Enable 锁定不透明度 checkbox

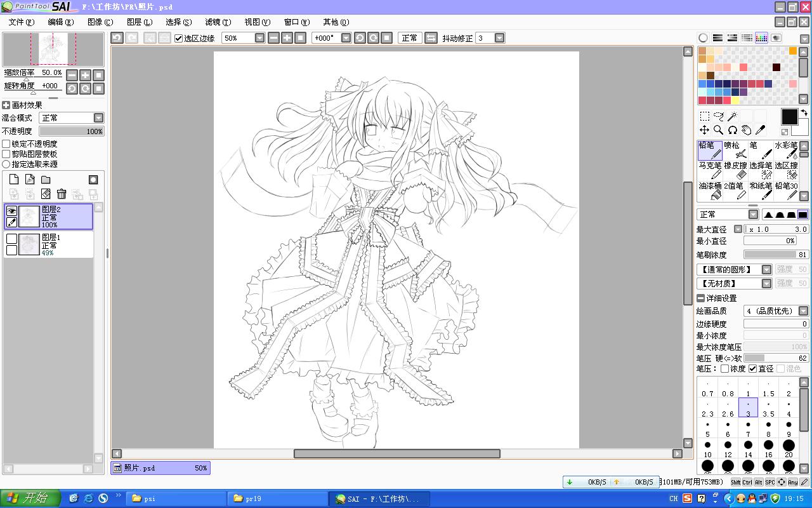(6, 144)
